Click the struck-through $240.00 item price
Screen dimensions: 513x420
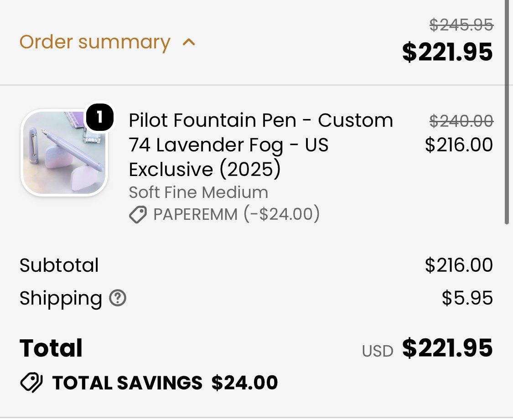pyautogui.click(x=461, y=121)
